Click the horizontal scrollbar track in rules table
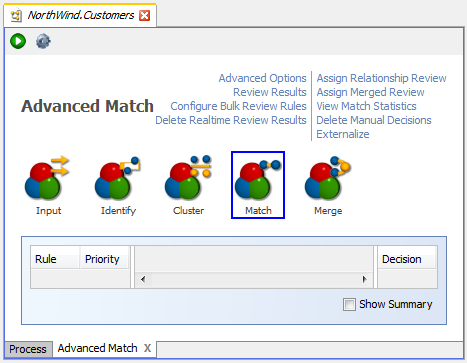This screenshot has width=467, height=363. (x=254, y=279)
